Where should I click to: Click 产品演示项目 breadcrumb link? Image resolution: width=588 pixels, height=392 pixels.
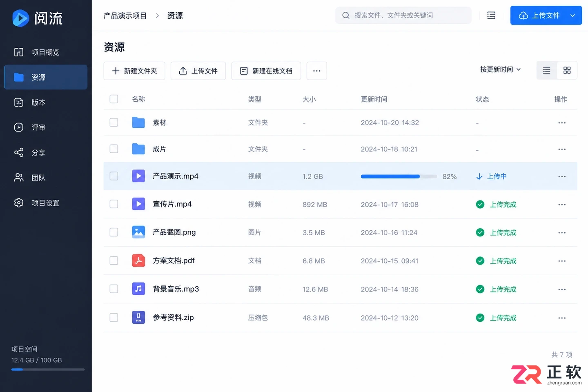pyautogui.click(x=125, y=16)
